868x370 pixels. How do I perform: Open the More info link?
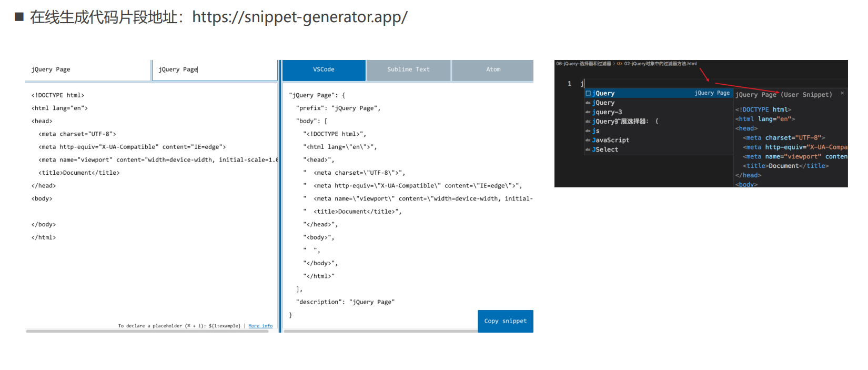pyautogui.click(x=260, y=326)
